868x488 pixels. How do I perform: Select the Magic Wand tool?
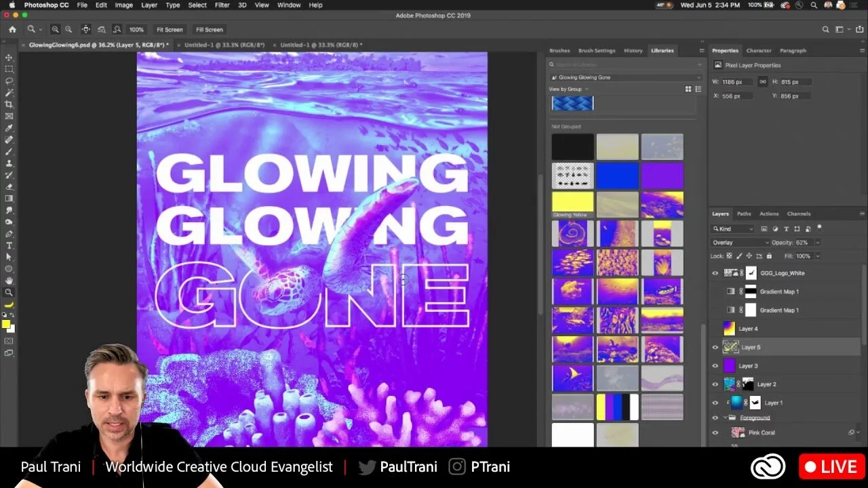click(x=9, y=93)
